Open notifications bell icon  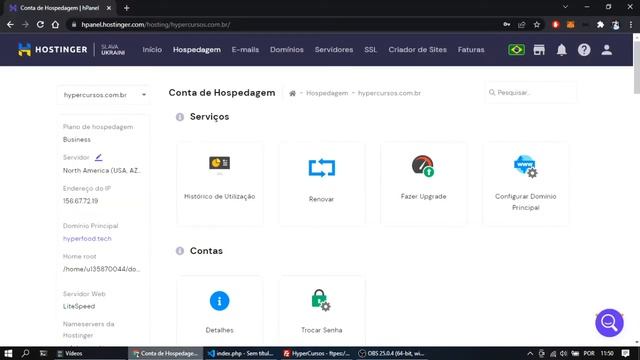(562, 50)
